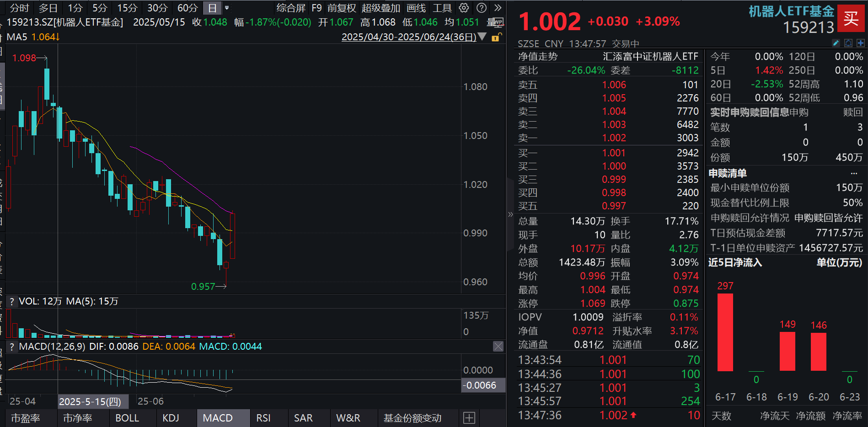The image size is (868, 427).
Task: Open MACD indicator help question mark
Action: tap(12, 347)
